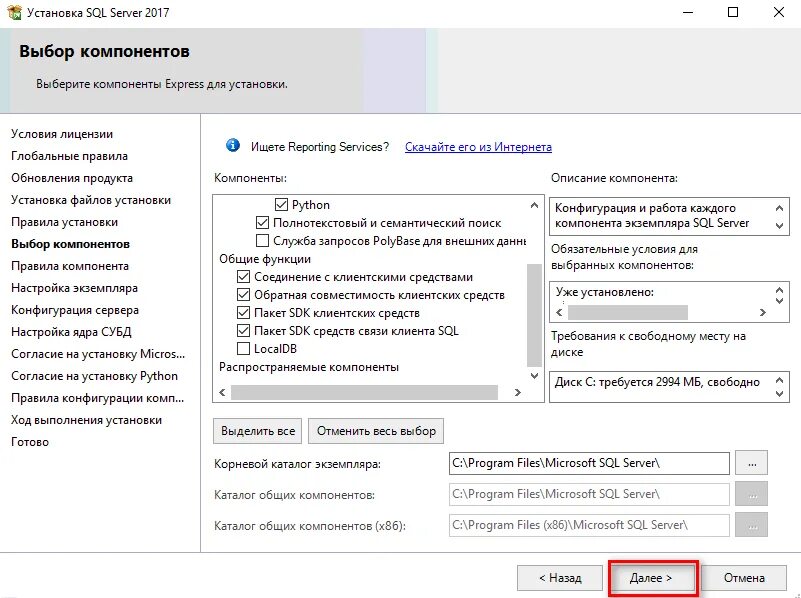
Task: Select the Глобальные правила step
Action: point(69,156)
